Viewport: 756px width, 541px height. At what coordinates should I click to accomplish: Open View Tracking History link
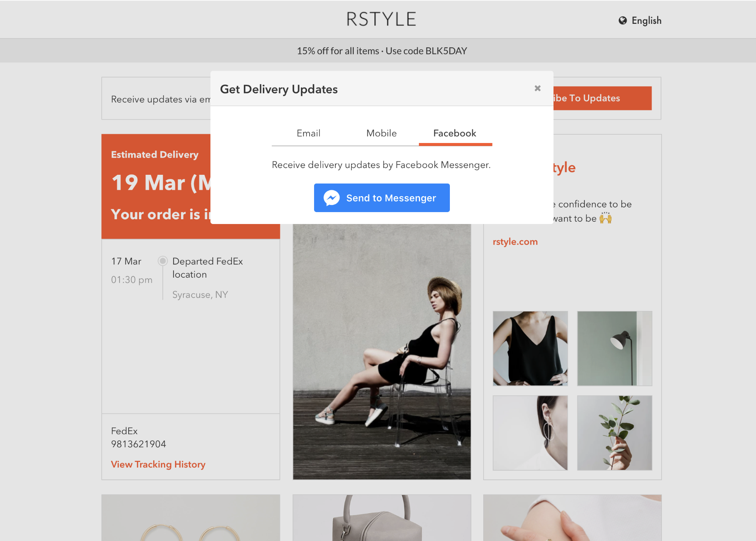click(x=158, y=464)
